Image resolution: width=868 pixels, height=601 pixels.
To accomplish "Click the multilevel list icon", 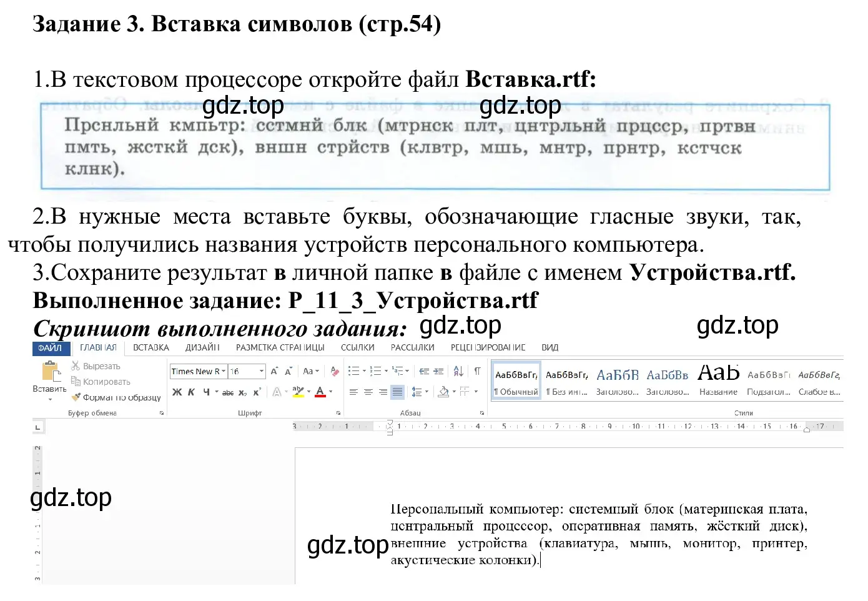I will [x=398, y=371].
